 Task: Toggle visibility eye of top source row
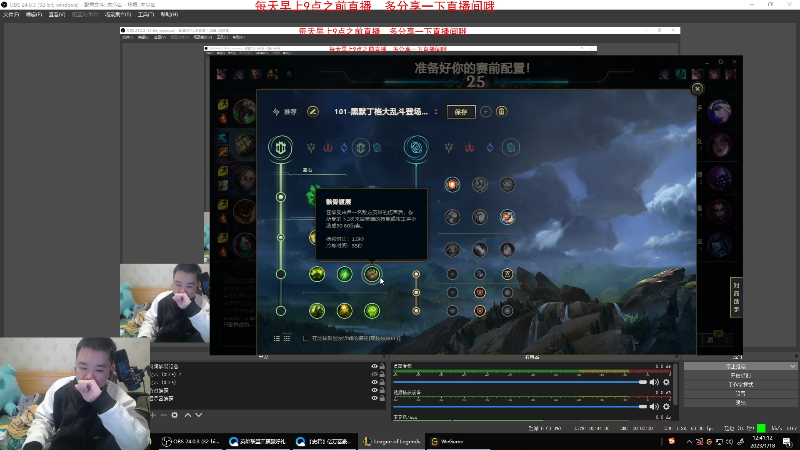click(x=374, y=366)
